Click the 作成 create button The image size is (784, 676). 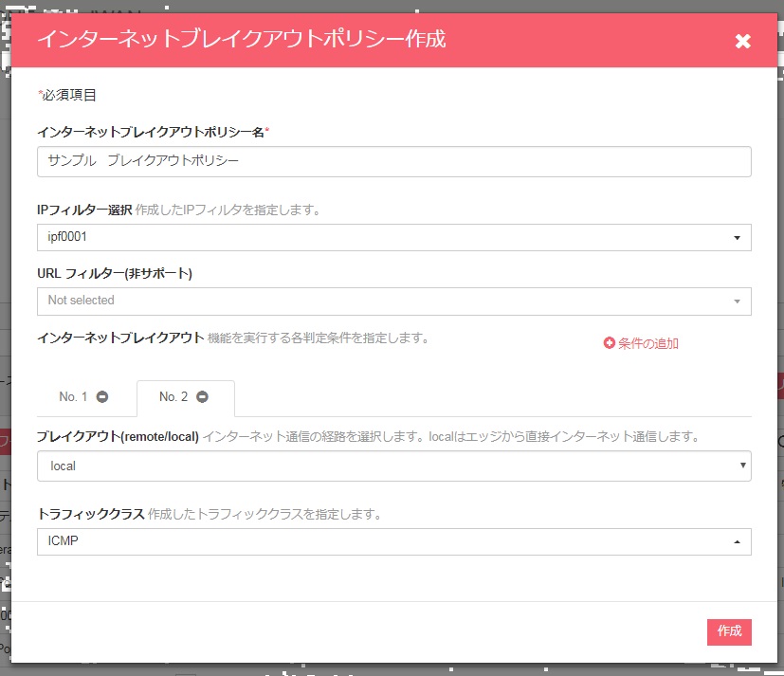click(729, 632)
